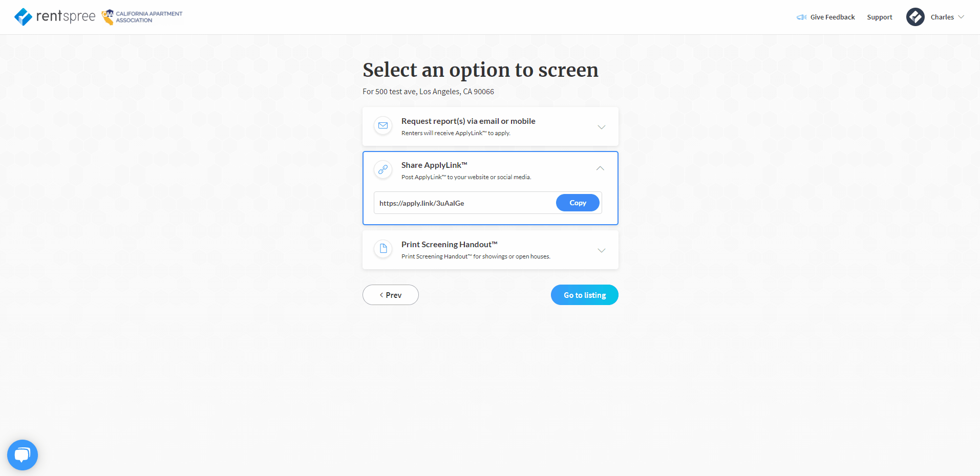The image size is (980, 476).
Task: Click the California Apartment Association logo
Action: [x=142, y=17]
